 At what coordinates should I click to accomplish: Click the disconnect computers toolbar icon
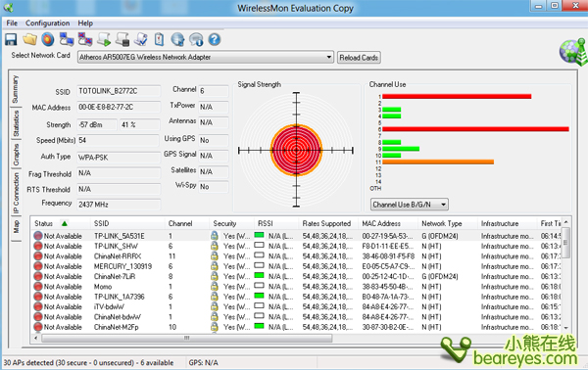pos(85,39)
